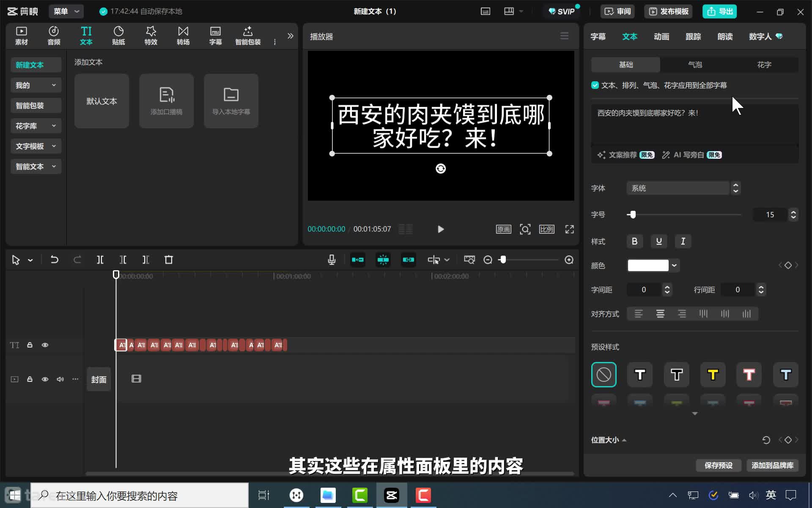Switch to the 朗读 read-aloud tab
This screenshot has width=812, height=508.
[725, 37]
